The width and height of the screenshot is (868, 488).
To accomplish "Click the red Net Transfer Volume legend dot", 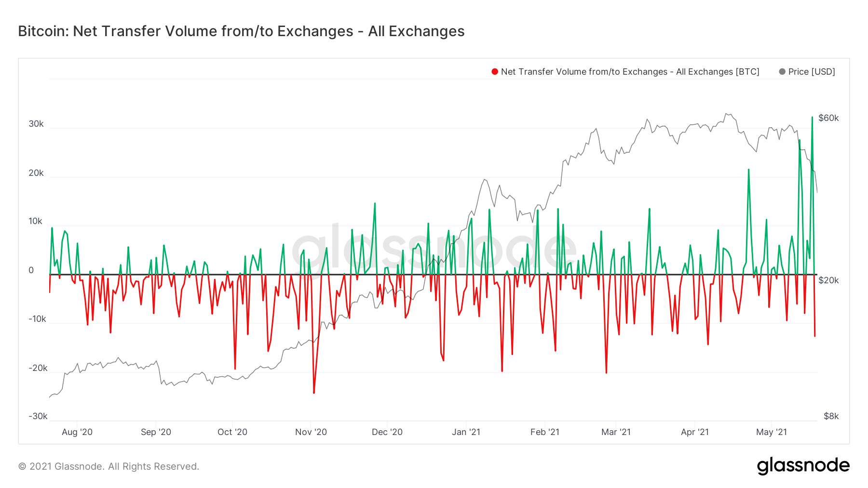I will click(494, 72).
